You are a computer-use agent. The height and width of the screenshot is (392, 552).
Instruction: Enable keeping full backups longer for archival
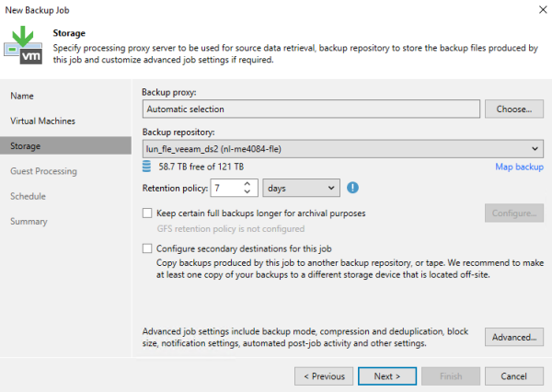click(x=147, y=213)
